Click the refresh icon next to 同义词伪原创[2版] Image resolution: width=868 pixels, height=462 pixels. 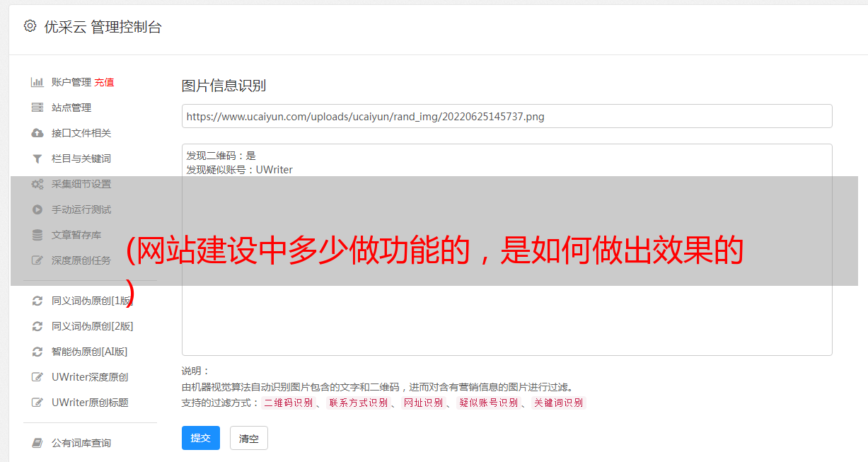[x=37, y=326]
